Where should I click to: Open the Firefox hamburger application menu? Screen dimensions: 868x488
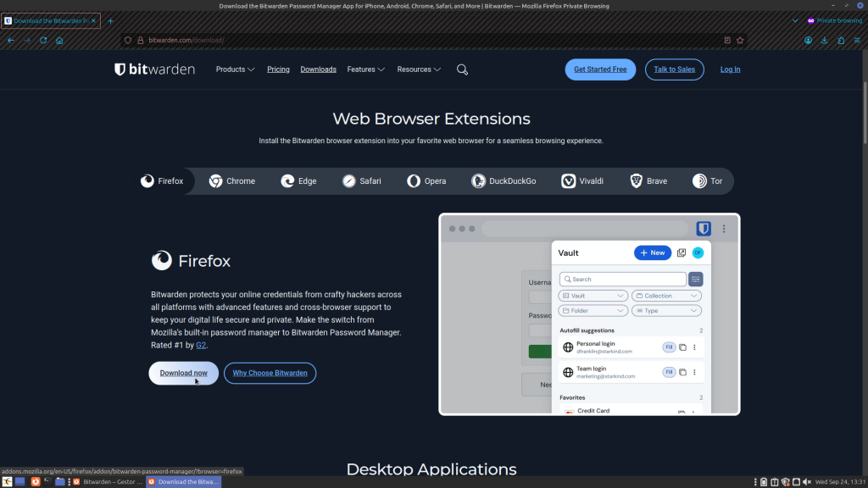857,40
